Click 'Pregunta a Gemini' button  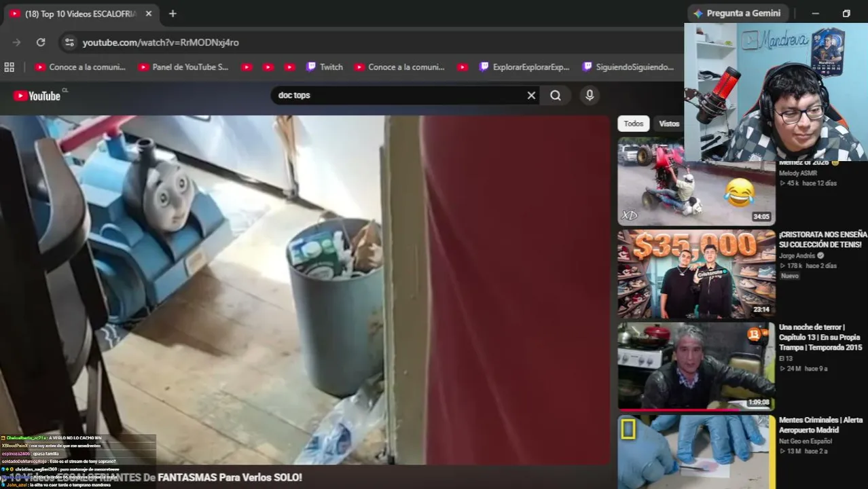[x=737, y=14]
